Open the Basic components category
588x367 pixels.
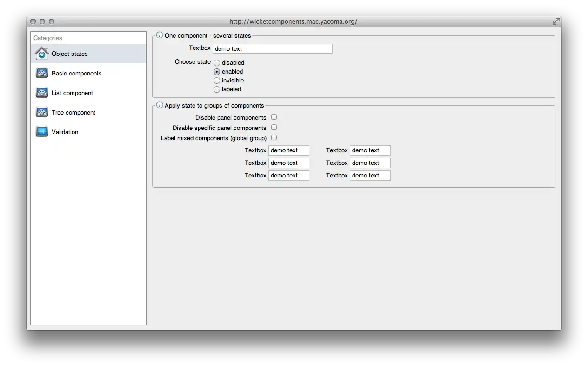[88, 73]
